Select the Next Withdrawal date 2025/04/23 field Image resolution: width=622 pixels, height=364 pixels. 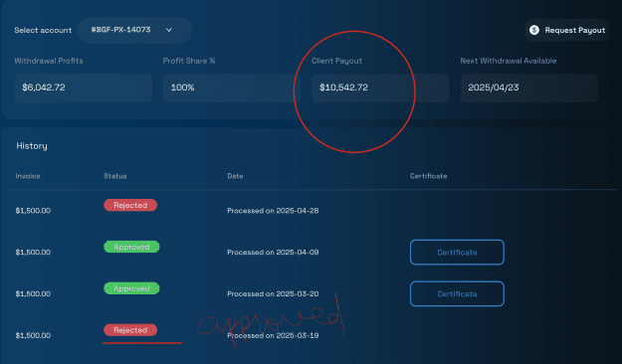tap(528, 88)
